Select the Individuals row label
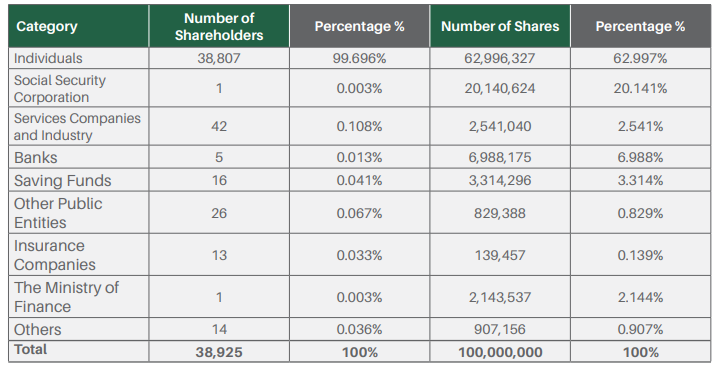The image size is (727, 365). pos(78,58)
